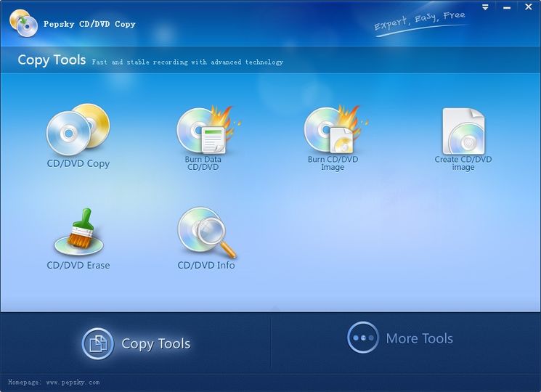Click the Pepsky CD/DVD Copy app logo
541x392 pixels.
click(x=23, y=23)
